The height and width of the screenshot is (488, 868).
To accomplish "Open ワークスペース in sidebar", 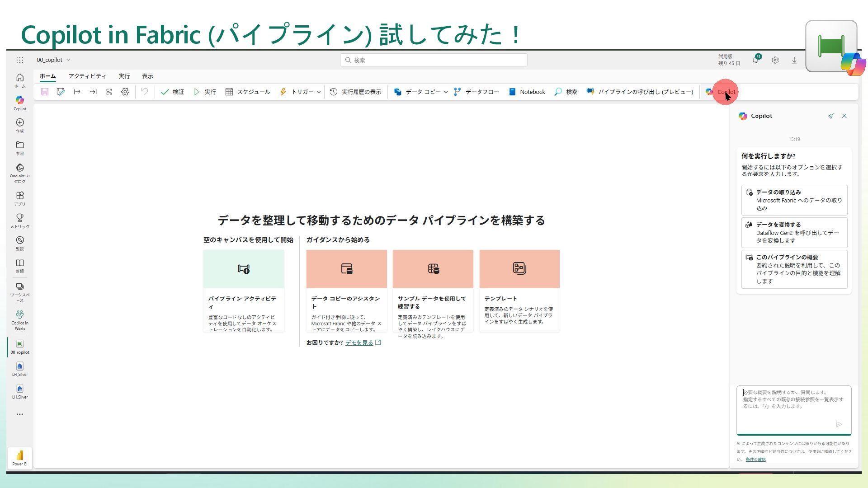I will (20, 292).
